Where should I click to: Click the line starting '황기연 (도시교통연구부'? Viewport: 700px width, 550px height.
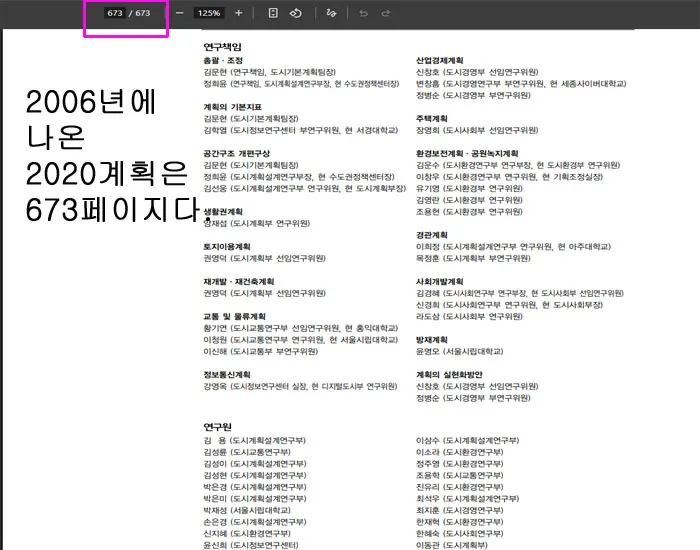point(301,328)
